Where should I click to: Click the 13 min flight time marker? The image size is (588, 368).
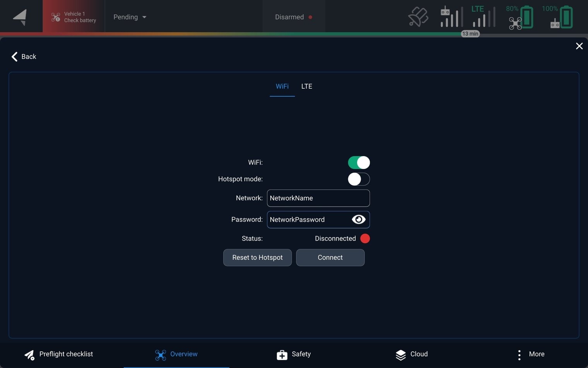click(470, 34)
